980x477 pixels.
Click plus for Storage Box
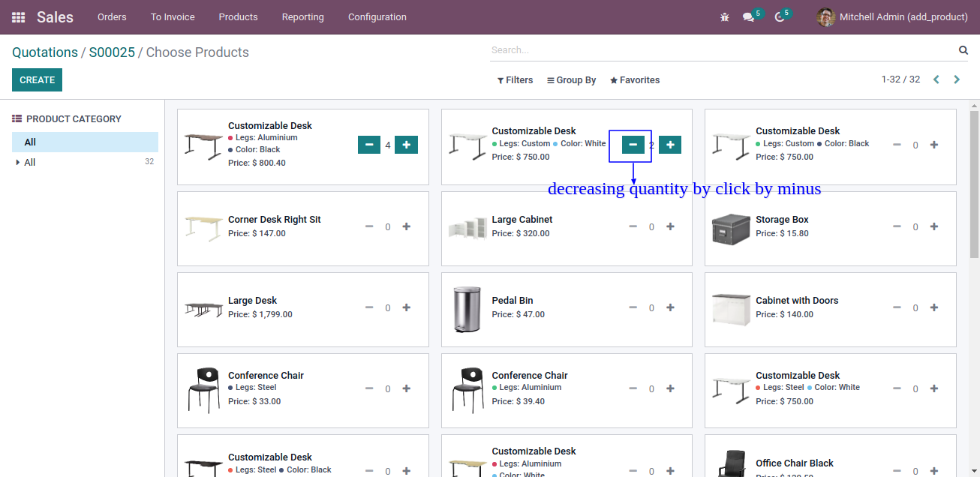[934, 226]
